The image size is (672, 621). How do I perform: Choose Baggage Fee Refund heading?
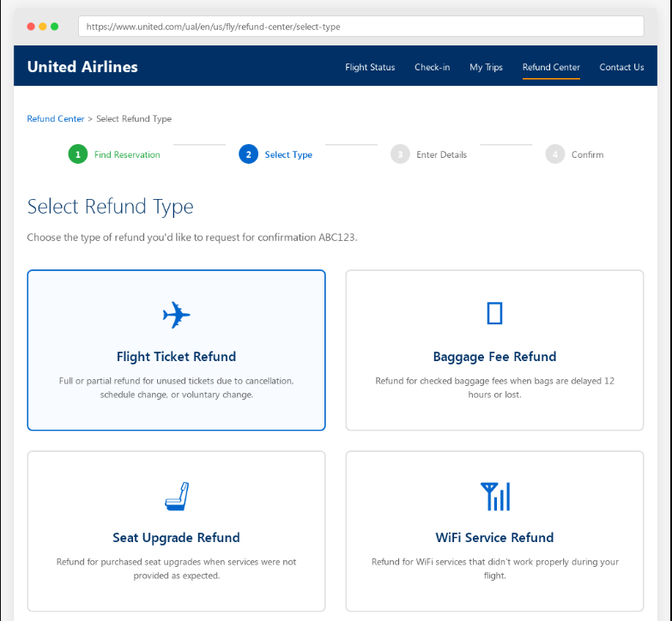(494, 357)
